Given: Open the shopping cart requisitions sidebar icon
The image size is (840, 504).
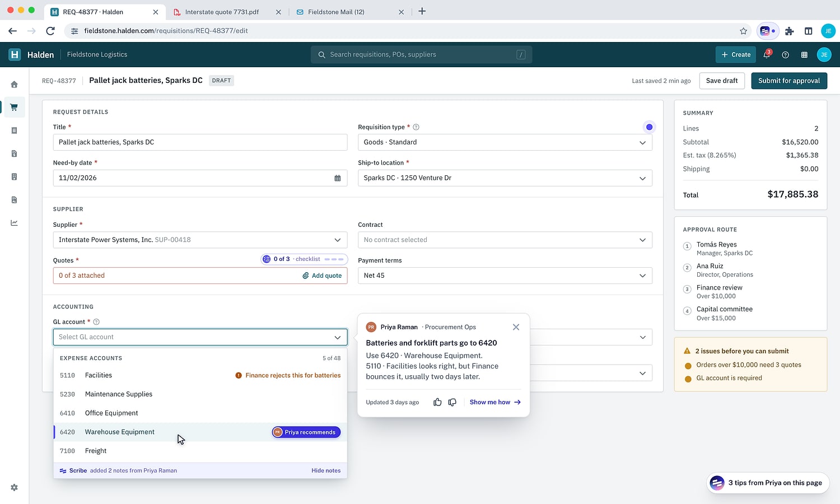Looking at the screenshot, I should pyautogui.click(x=14, y=108).
